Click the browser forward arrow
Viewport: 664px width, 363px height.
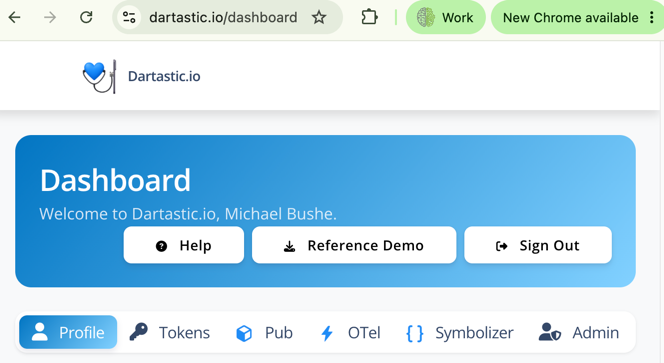click(50, 17)
